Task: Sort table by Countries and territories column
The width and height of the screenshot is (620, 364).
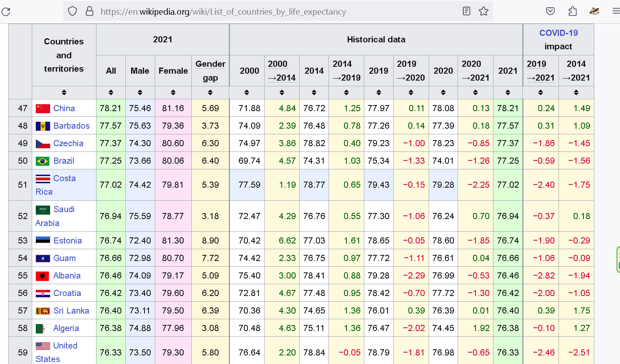Action: (64, 92)
